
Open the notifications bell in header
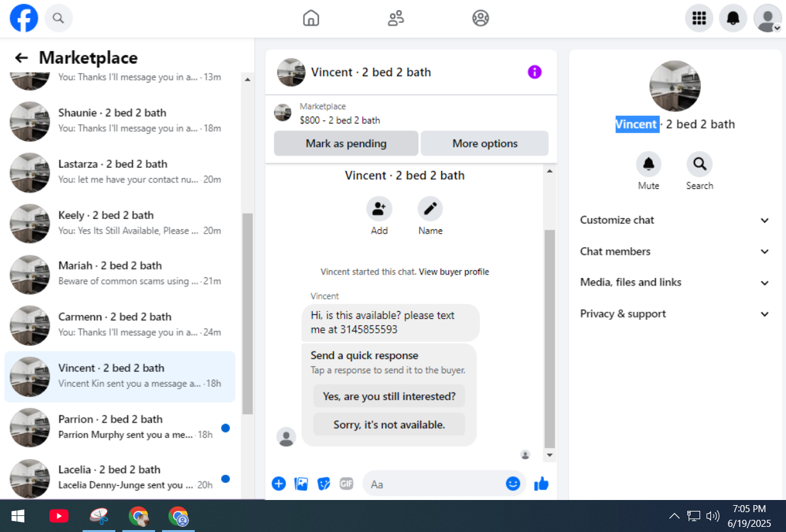(733, 18)
